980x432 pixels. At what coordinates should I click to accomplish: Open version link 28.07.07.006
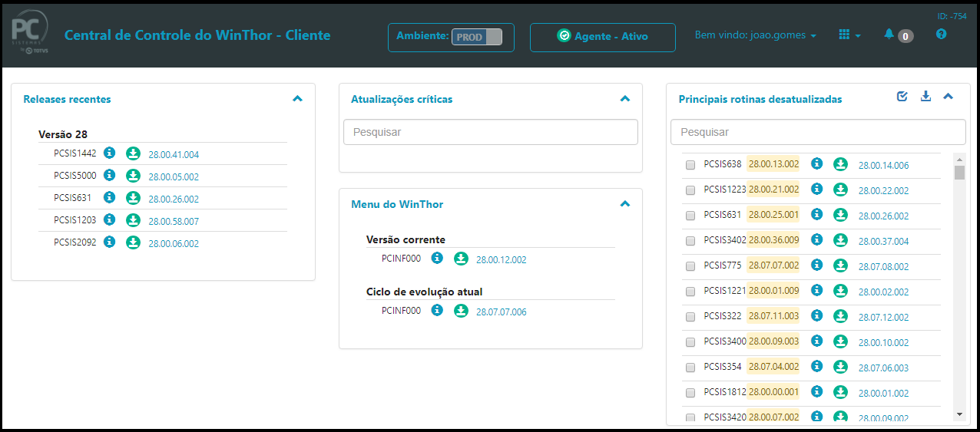pyautogui.click(x=502, y=312)
